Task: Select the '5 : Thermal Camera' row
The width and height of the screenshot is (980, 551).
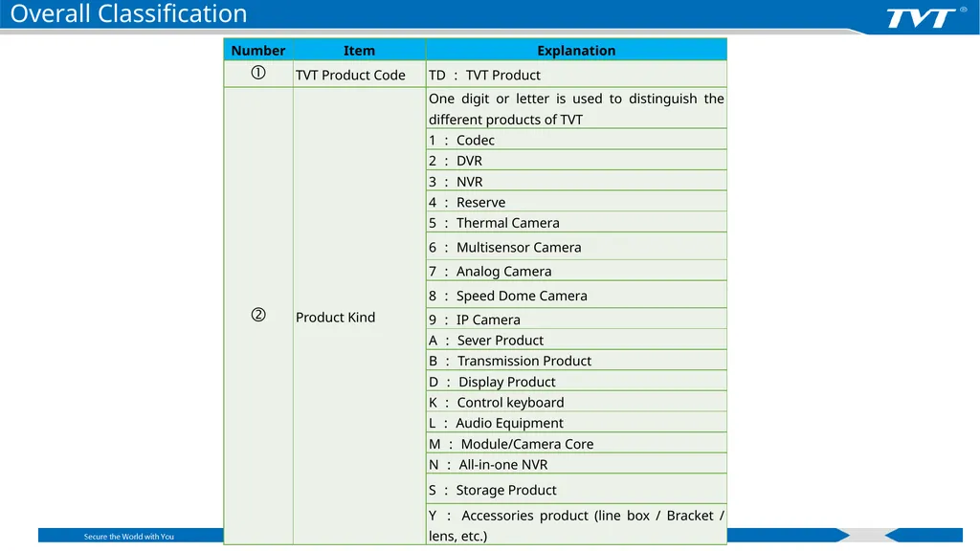Action: [576, 222]
